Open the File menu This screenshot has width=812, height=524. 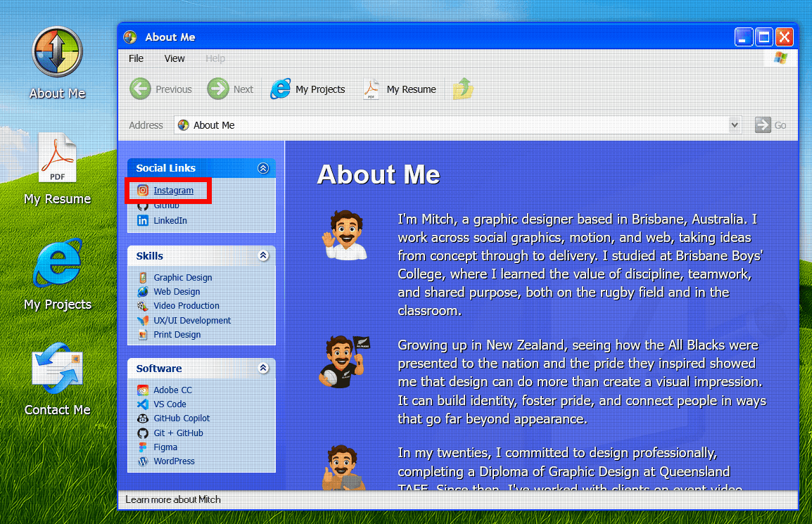coord(136,58)
